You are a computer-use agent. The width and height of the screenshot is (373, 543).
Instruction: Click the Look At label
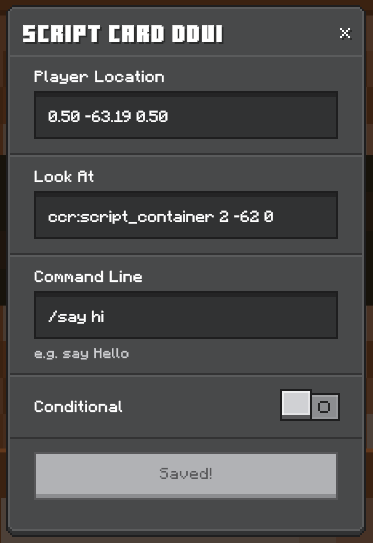click(64, 177)
